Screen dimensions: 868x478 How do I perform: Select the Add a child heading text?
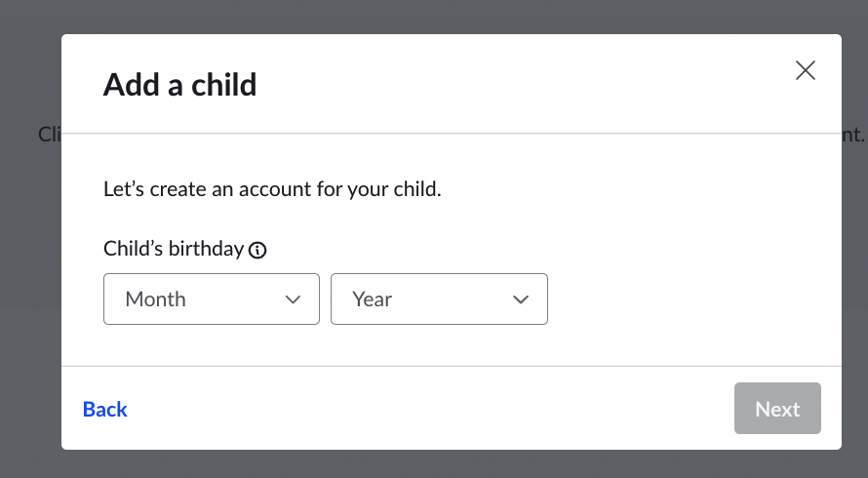[x=179, y=85]
